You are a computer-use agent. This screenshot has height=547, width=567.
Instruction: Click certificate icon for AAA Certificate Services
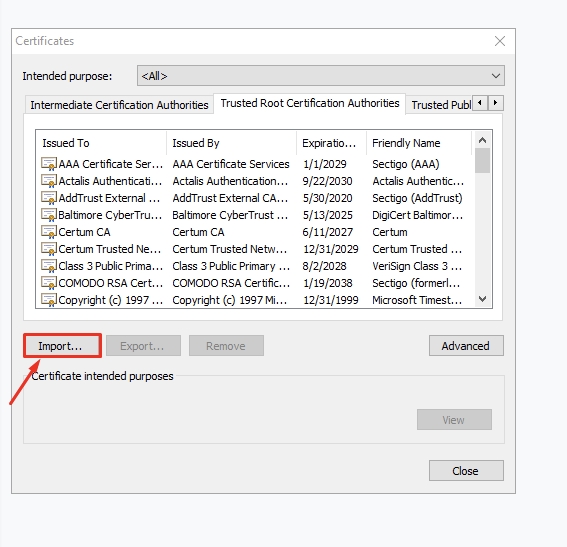pyautogui.click(x=49, y=164)
